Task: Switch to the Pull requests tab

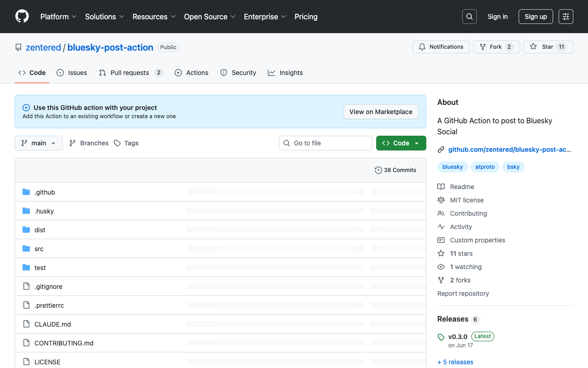Action: pyautogui.click(x=130, y=73)
